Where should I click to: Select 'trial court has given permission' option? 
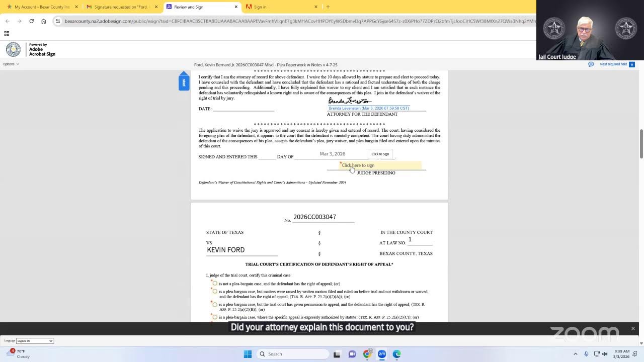(215, 304)
